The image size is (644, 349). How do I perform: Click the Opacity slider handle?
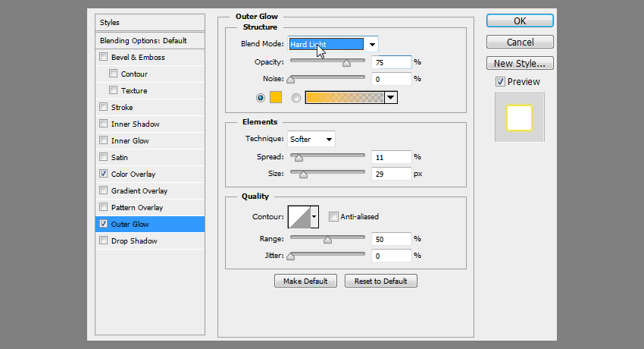pos(347,64)
